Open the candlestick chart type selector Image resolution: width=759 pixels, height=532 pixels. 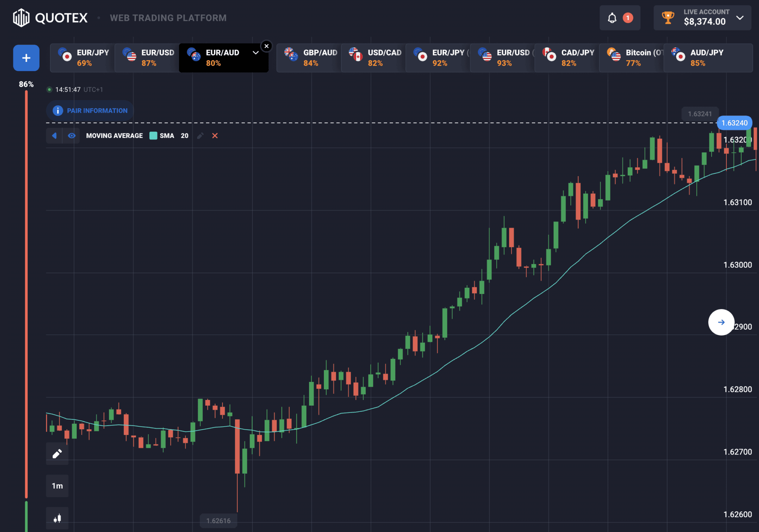click(57, 518)
